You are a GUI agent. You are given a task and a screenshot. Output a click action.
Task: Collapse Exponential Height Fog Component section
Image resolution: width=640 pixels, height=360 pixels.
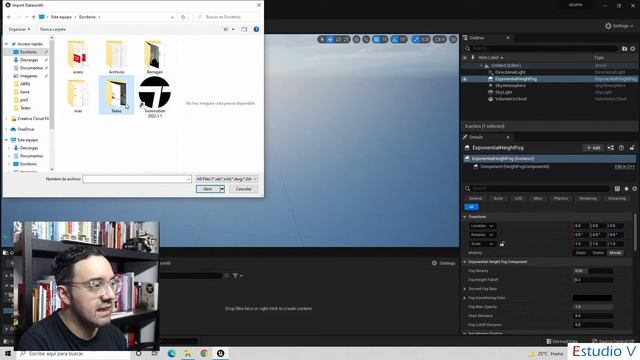465,262
